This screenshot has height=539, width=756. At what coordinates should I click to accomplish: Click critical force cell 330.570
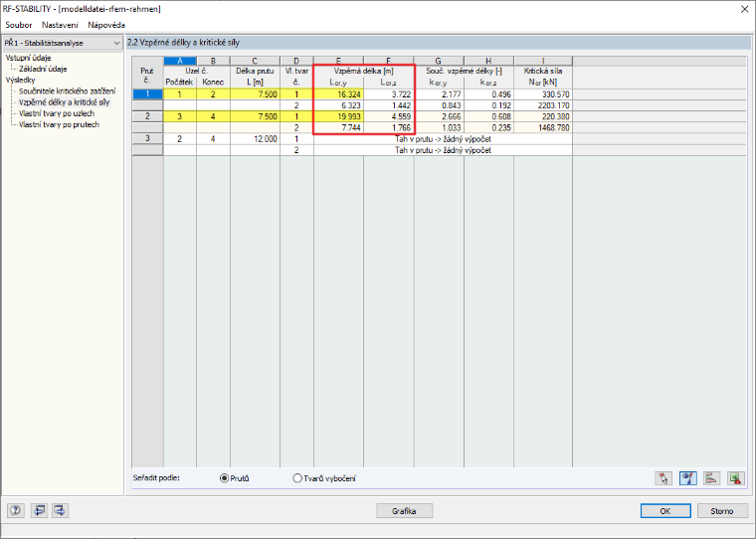(x=543, y=94)
